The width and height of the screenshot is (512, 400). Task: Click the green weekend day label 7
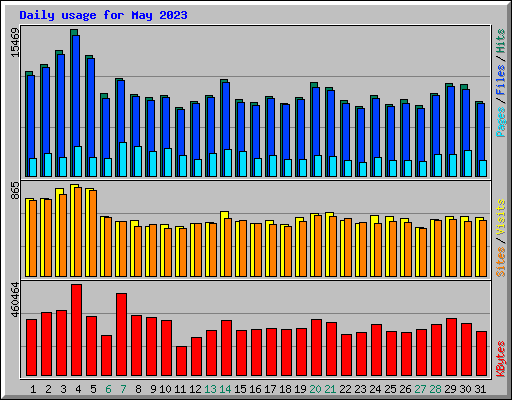pos(123,389)
